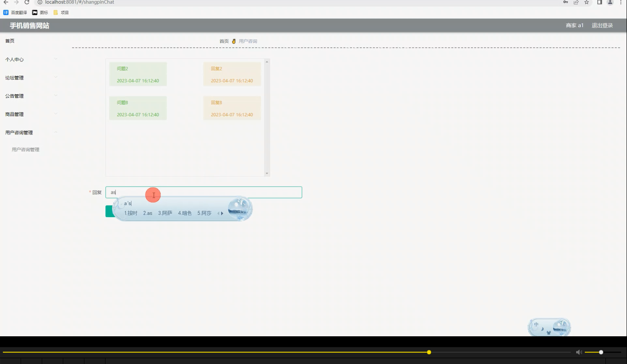This screenshot has width=627, height=364.
Task: Mute audio with the volume icon
Action: 579,352
